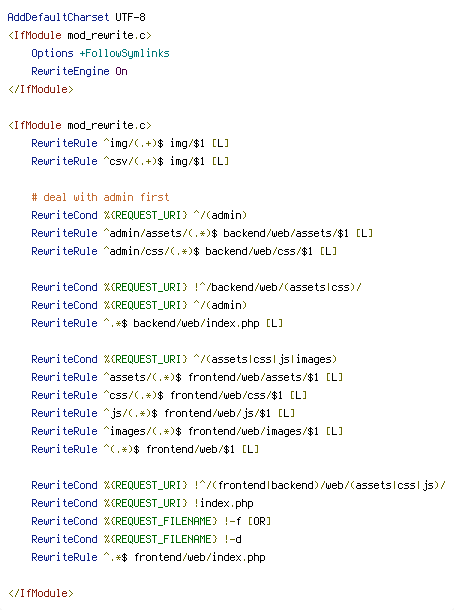The image size is (454, 610).
Task: Click the RewriteRule for ^img/(.+)$
Action: (x=130, y=143)
